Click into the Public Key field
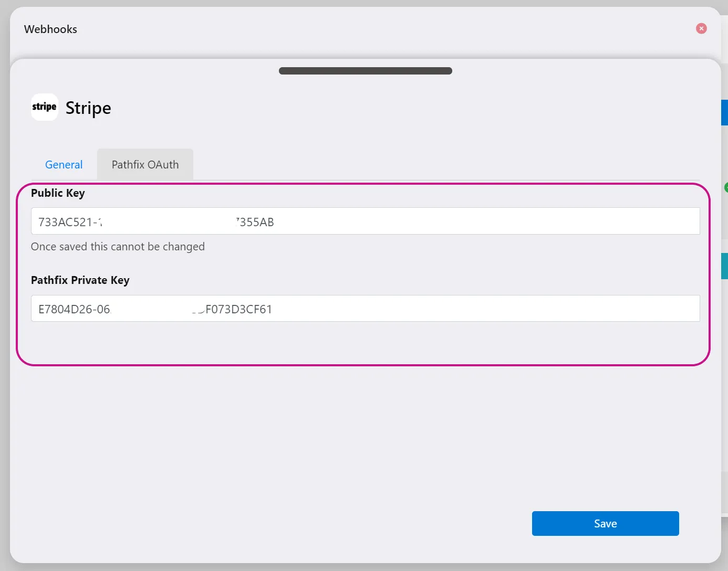 pyautogui.click(x=366, y=221)
